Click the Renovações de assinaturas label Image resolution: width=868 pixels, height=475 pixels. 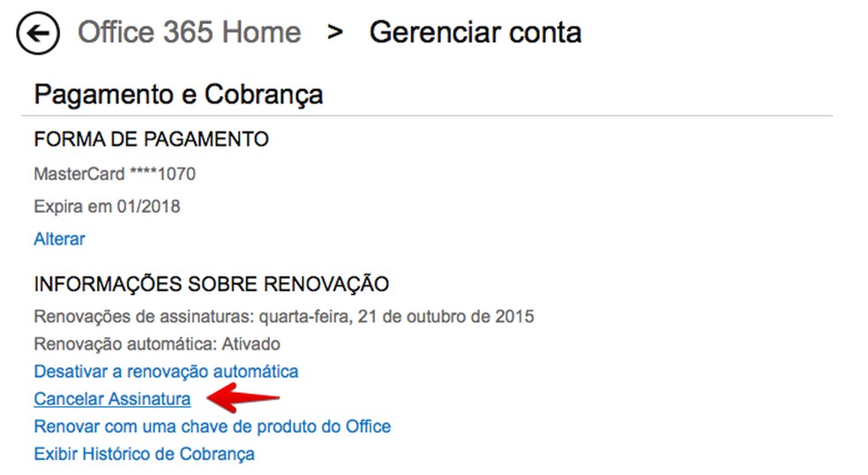(x=145, y=316)
